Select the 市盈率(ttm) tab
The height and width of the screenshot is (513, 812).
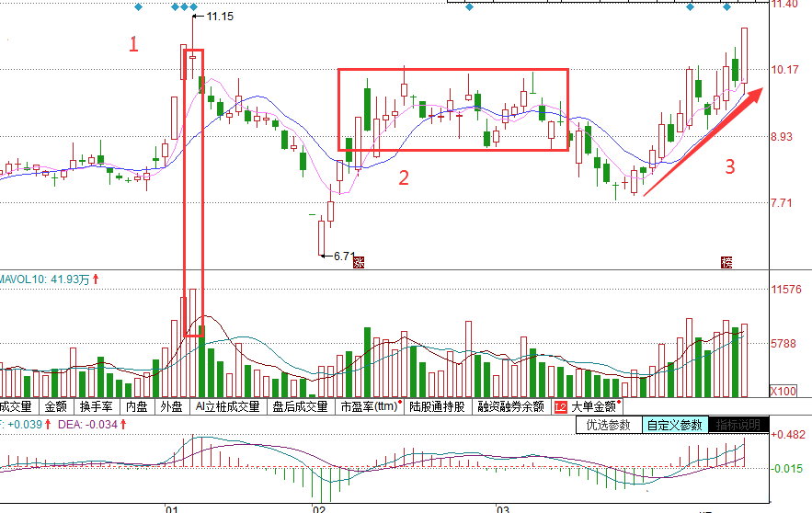point(370,406)
